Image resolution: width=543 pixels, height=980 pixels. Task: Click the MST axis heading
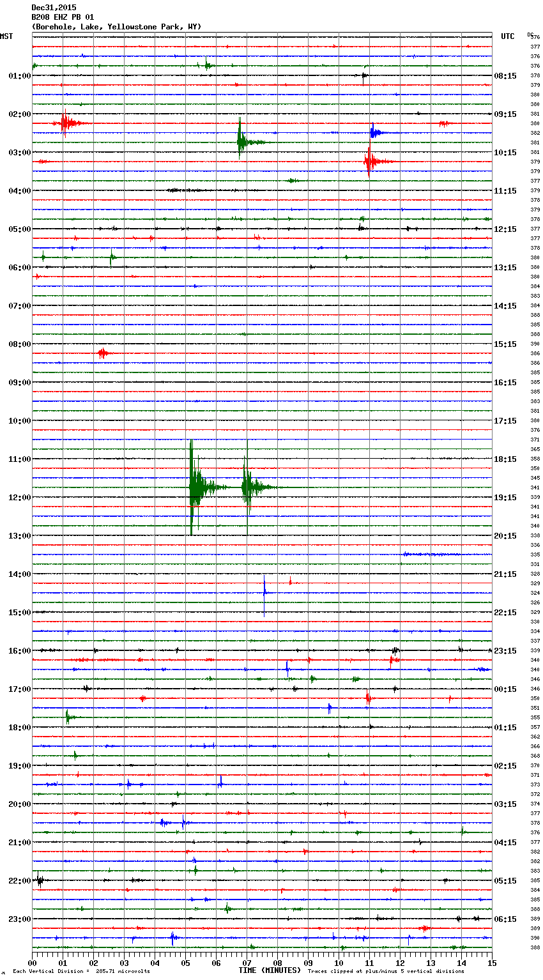[x=6, y=36]
